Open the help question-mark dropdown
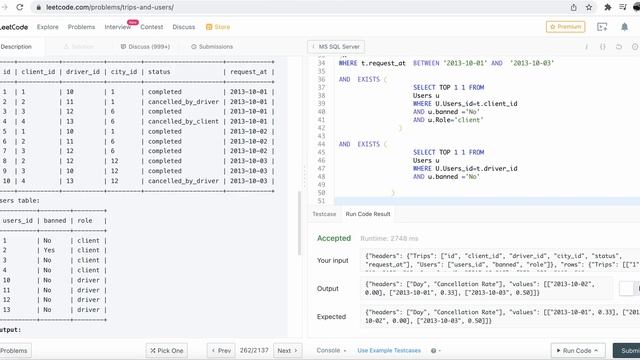 pyautogui.click(x=435, y=351)
